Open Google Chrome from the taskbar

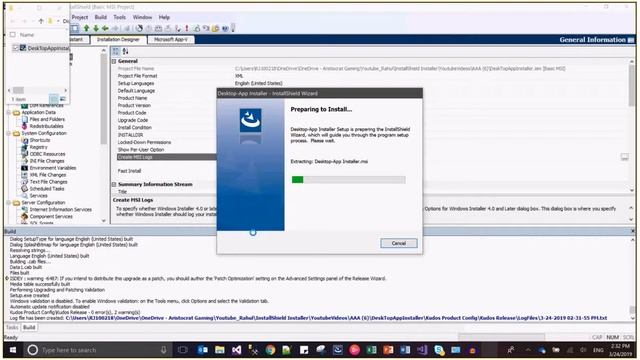click(270, 350)
